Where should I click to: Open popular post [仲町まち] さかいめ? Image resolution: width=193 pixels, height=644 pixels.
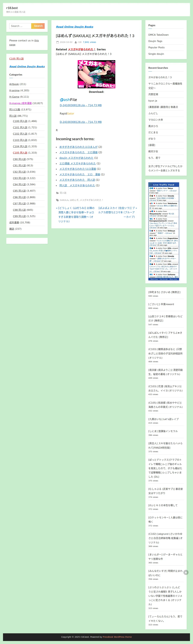click(164, 292)
